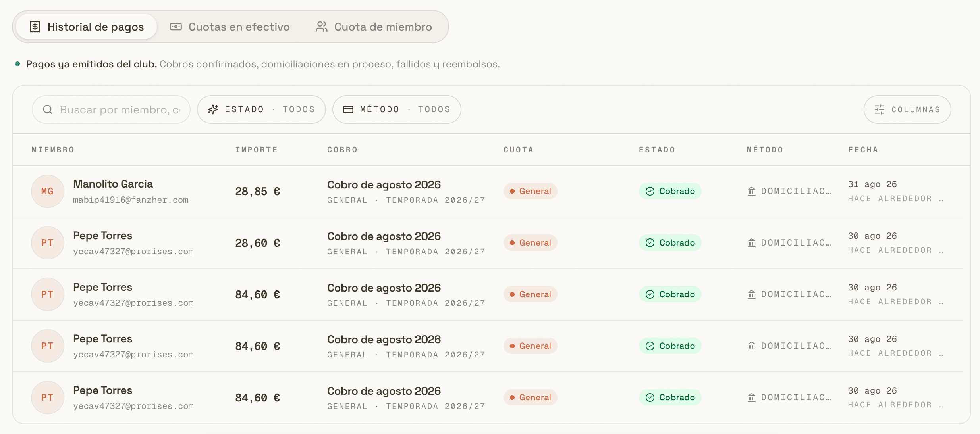Click the Cobrado status on Manolito Garcia row

click(x=670, y=191)
